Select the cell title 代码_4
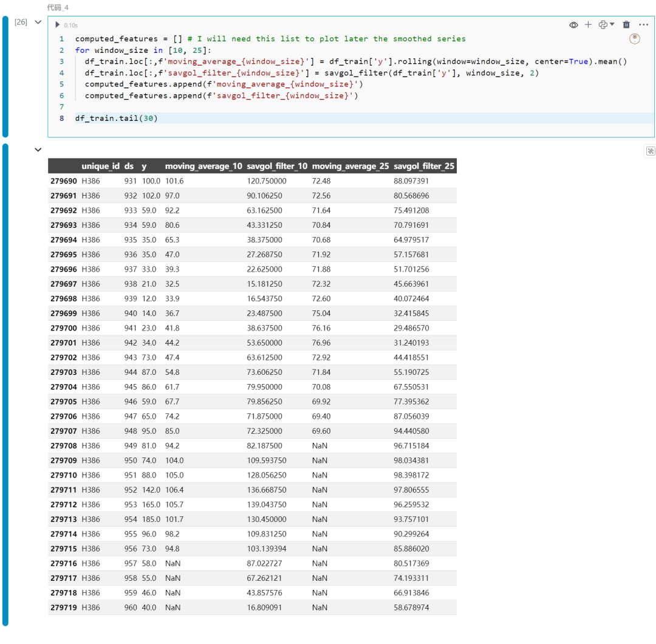 pyautogui.click(x=58, y=7)
